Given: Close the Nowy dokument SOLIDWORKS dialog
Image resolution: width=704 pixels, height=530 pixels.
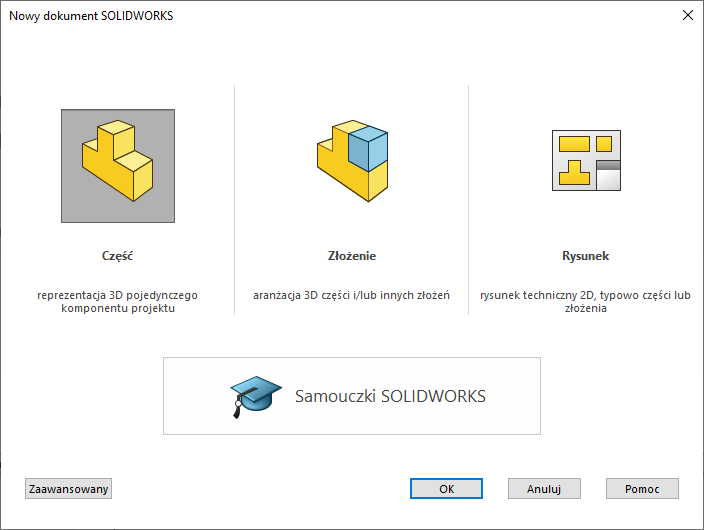Looking at the screenshot, I should pyautogui.click(x=686, y=16).
